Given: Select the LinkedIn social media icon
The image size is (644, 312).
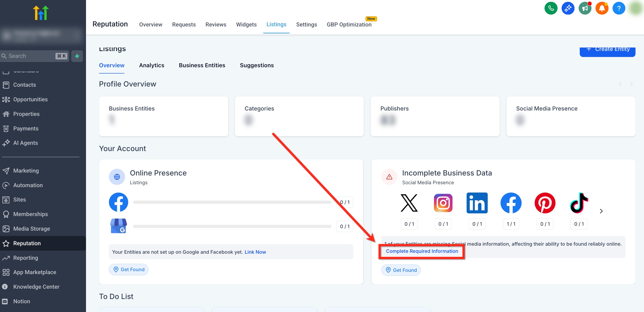Looking at the screenshot, I should point(477,203).
